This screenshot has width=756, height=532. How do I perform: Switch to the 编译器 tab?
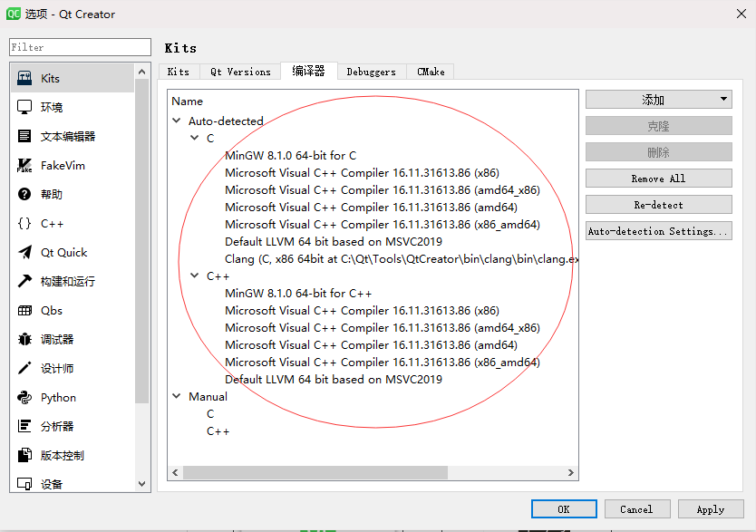pyautogui.click(x=308, y=71)
